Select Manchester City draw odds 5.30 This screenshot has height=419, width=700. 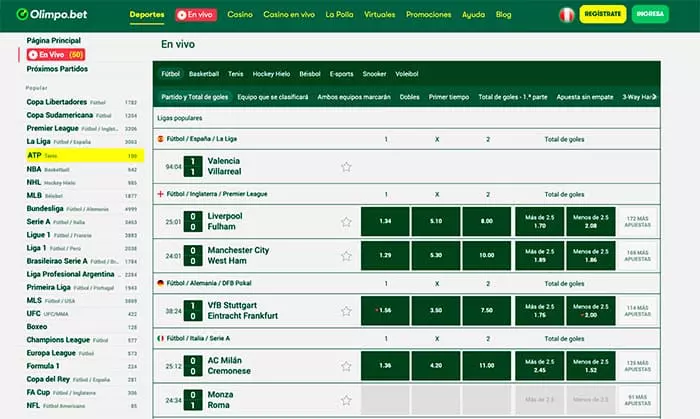pyautogui.click(x=435, y=256)
